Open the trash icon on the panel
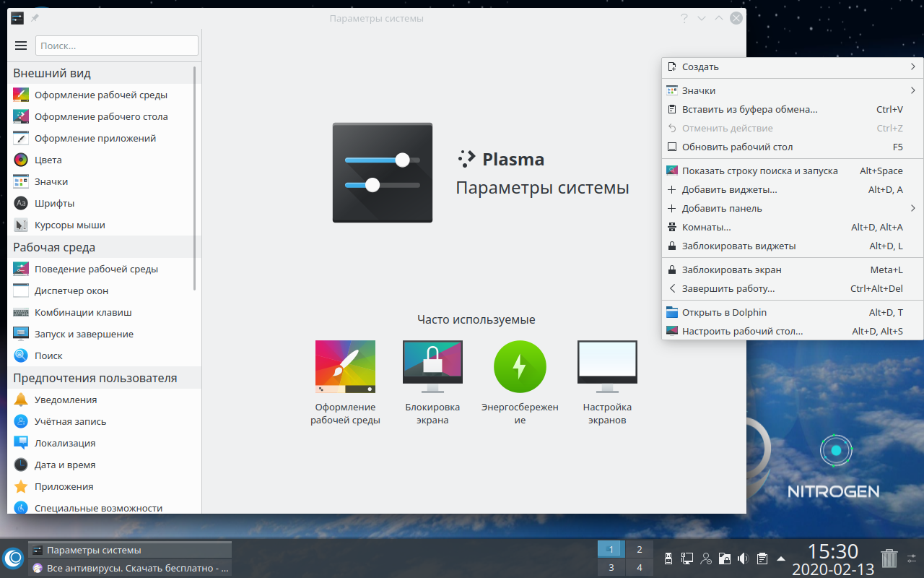This screenshot has width=924, height=578. pos(890,558)
